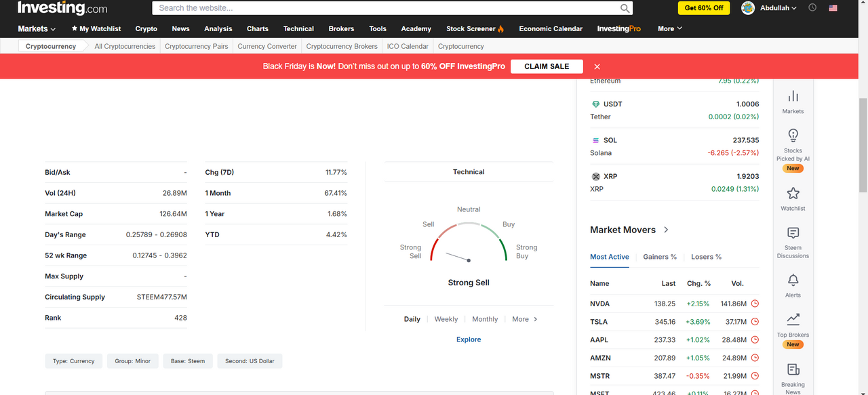Image resolution: width=868 pixels, height=395 pixels.
Task: Expand the More menu in the navigation bar
Action: pos(669,28)
